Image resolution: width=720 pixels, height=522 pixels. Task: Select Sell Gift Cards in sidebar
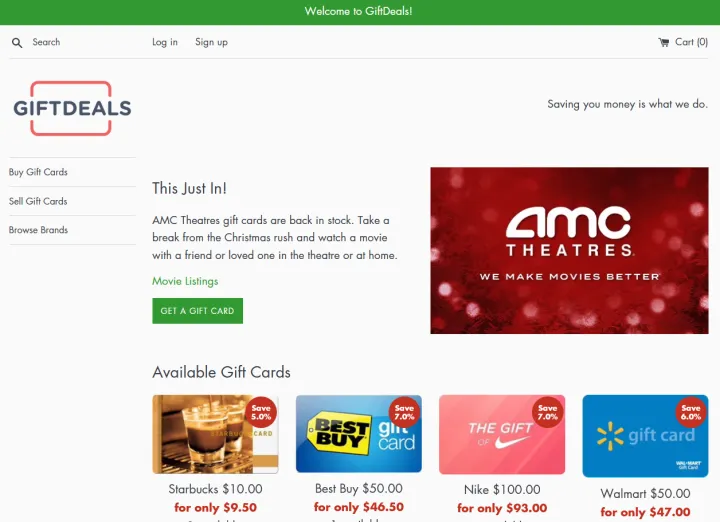[x=38, y=201]
